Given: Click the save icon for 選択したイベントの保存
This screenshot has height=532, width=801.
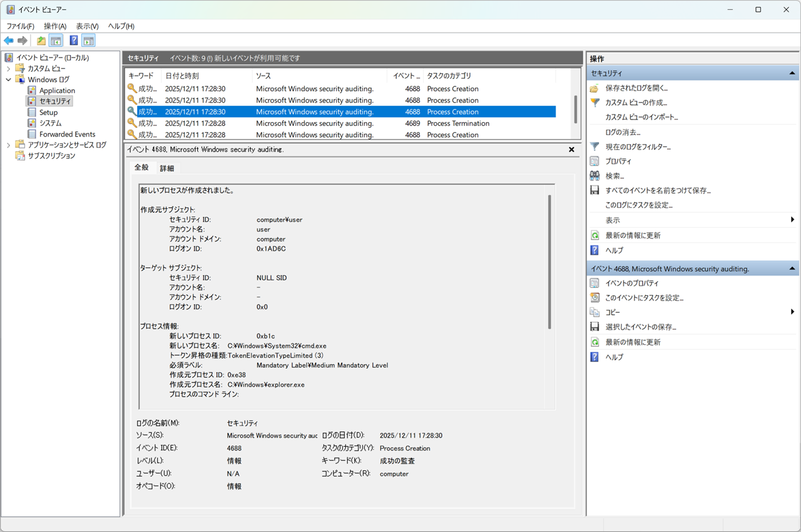Looking at the screenshot, I should pyautogui.click(x=594, y=327).
